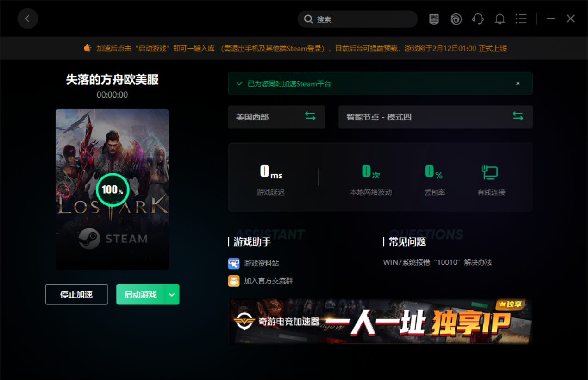Click the green checkmark in notification
The width and height of the screenshot is (588, 380).
239,83
